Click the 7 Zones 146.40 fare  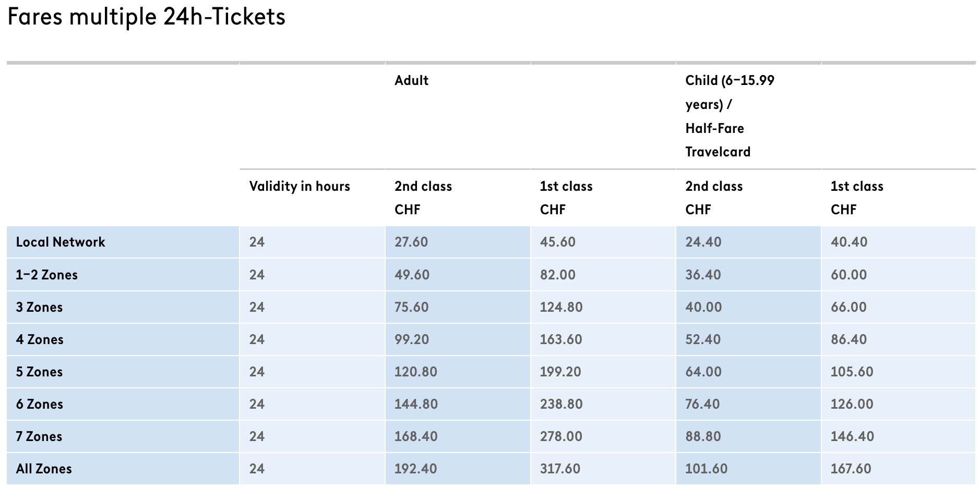click(852, 436)
